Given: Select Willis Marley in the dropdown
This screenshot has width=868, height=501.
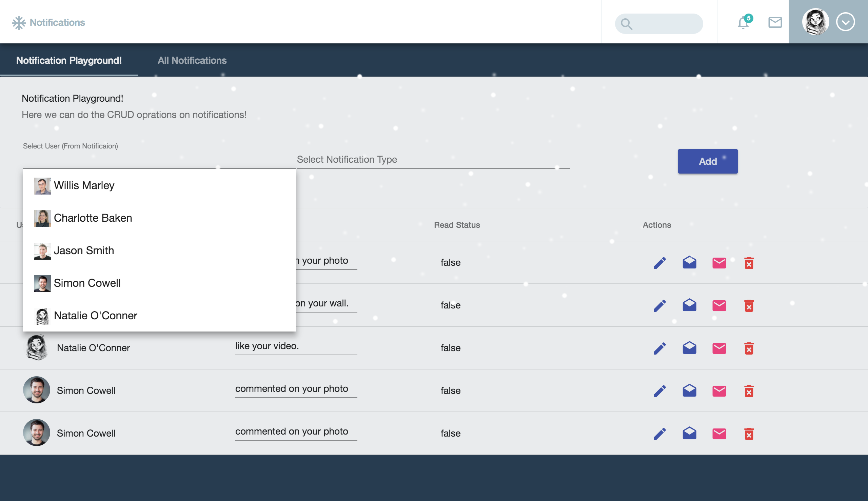Looking at the screenshot, I should coord(84,185).
